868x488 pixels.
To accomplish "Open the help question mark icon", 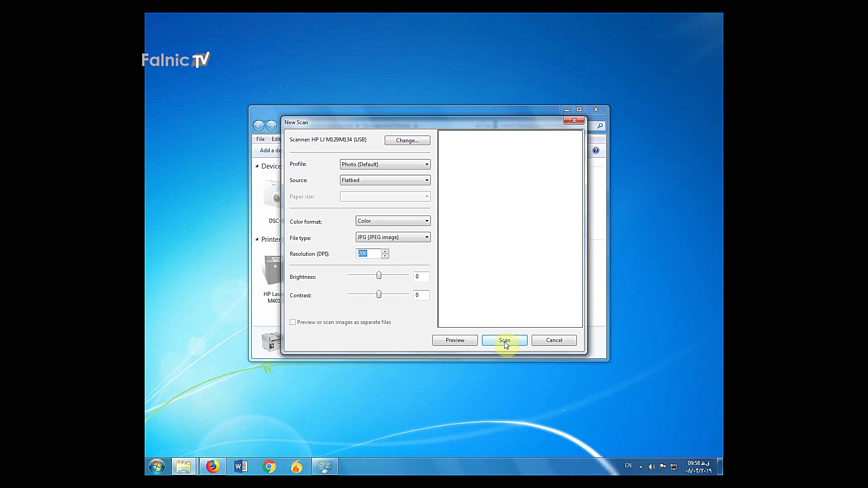I will pyautogui.click(x=596, y=150).
